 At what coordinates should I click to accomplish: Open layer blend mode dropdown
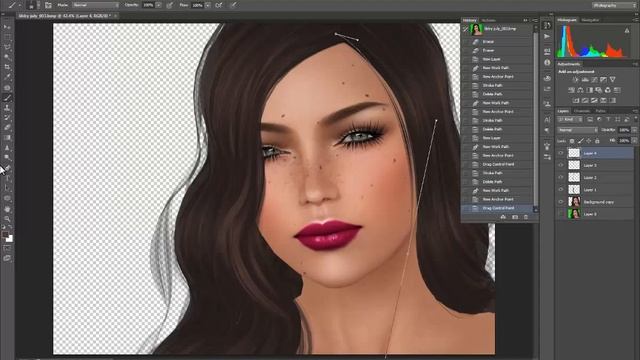pos(578,130)
